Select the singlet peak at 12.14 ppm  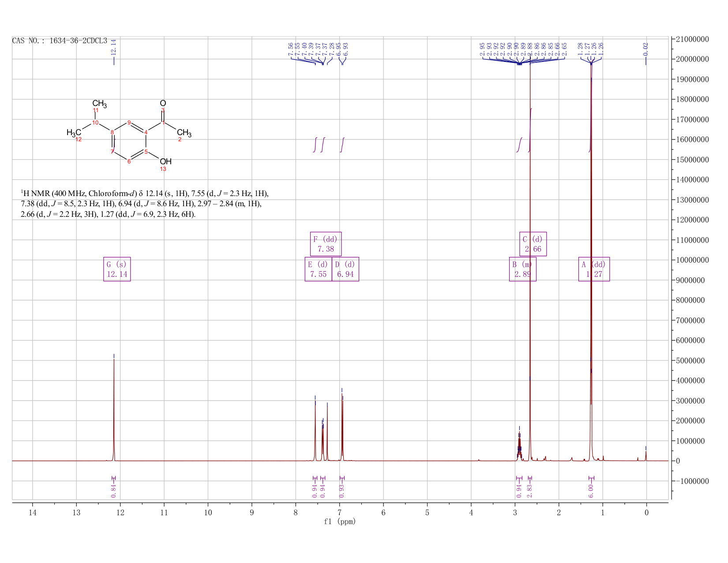pos(114,408)
